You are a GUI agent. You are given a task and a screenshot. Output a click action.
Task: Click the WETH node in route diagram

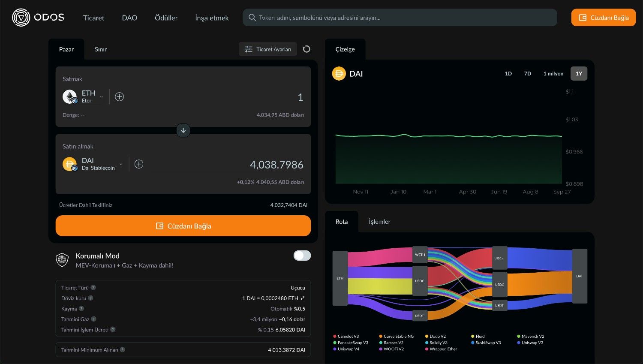click(420, 255)
